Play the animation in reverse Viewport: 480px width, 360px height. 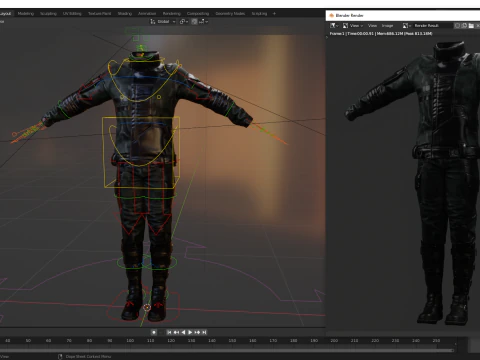pos(183,332)
